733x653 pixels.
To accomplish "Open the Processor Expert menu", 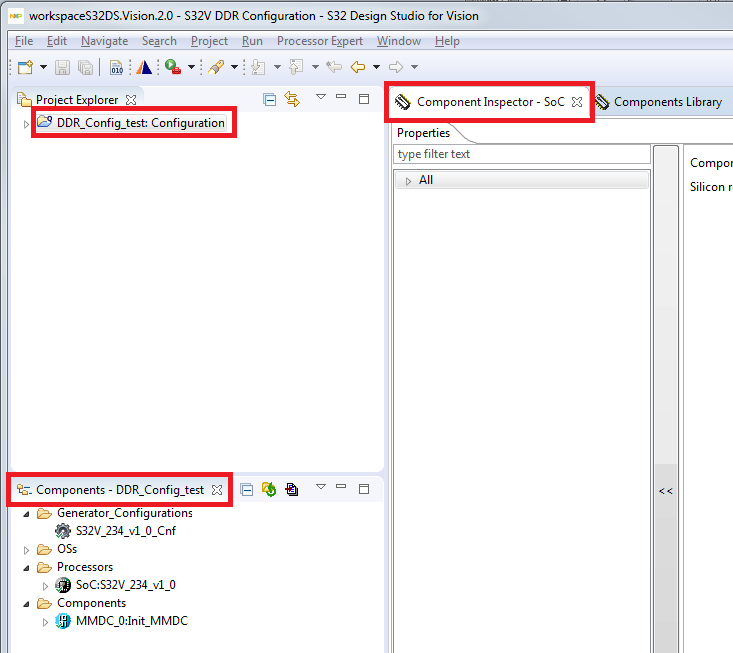I will coord(320,41).
